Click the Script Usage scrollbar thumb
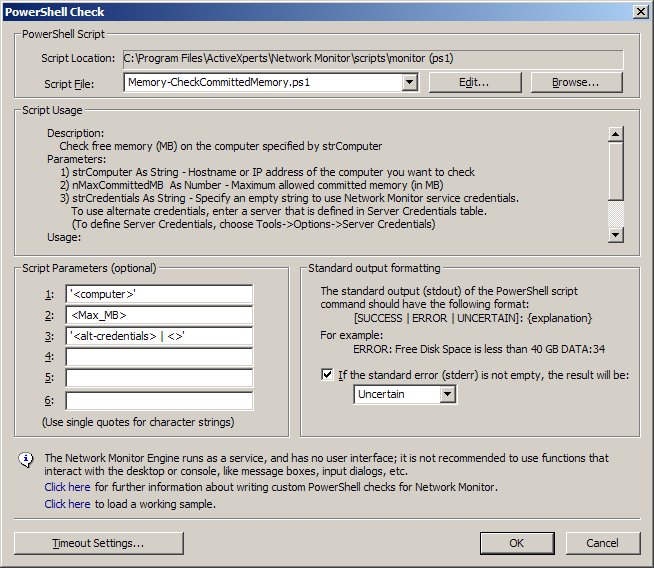The height and width of the screenshot is (568, 654). pos(616,171)
